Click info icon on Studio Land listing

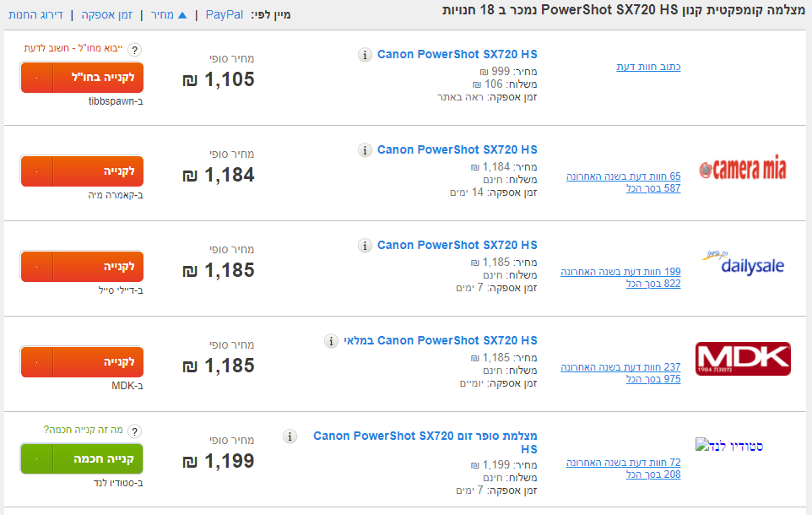[290, 436]
